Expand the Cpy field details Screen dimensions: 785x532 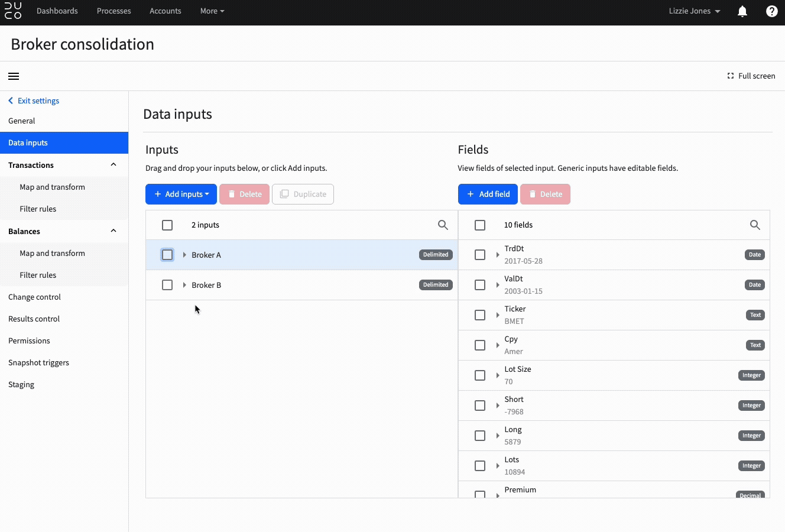498,345
